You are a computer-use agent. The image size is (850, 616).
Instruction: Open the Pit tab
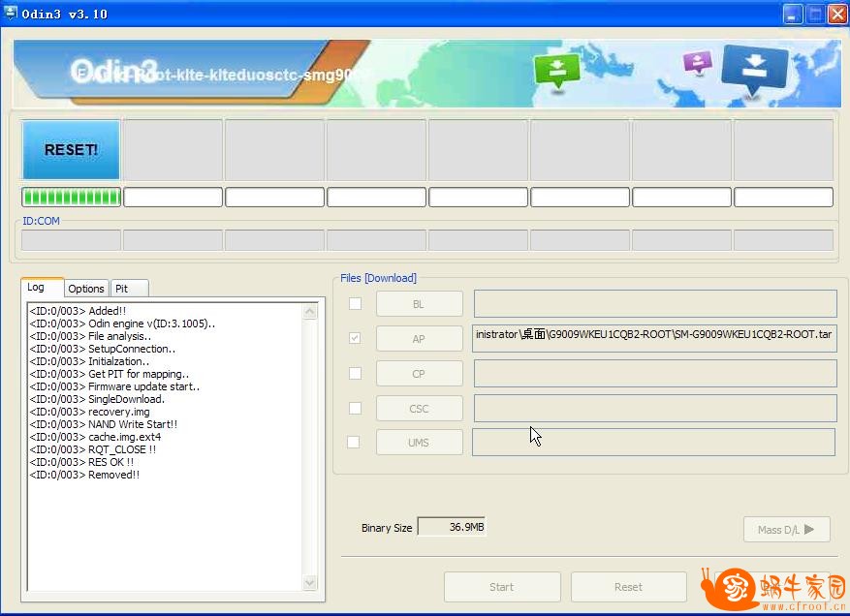tap(129, 289)
